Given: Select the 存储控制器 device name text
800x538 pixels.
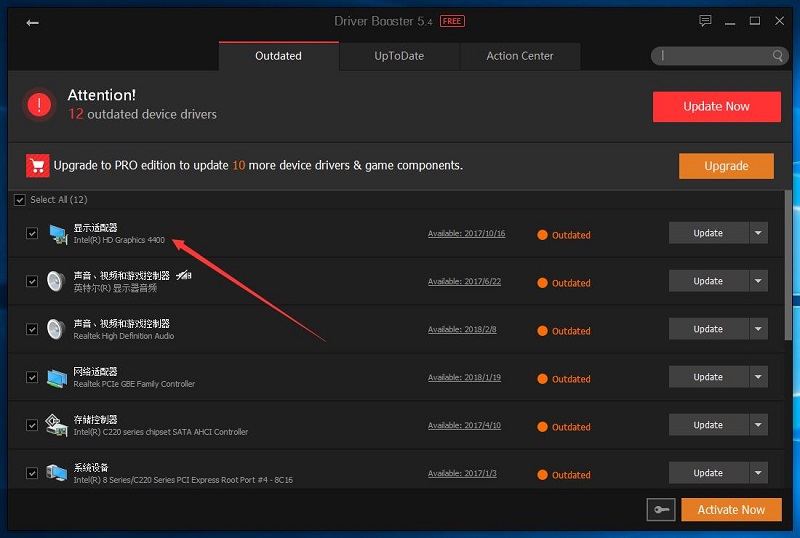Looking at the screenshot, I should tap(95, 420).
